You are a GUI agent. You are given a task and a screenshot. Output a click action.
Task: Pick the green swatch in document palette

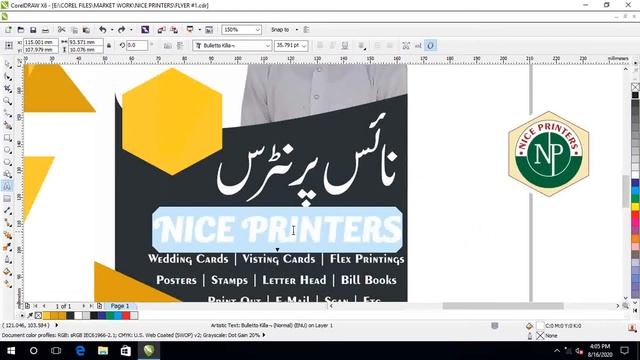point(110,316)
